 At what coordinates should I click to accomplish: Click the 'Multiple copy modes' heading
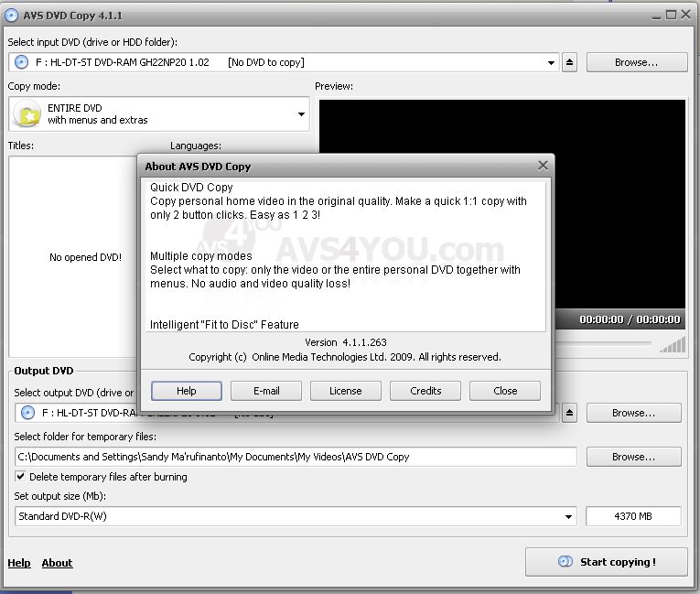coord(201,256)
